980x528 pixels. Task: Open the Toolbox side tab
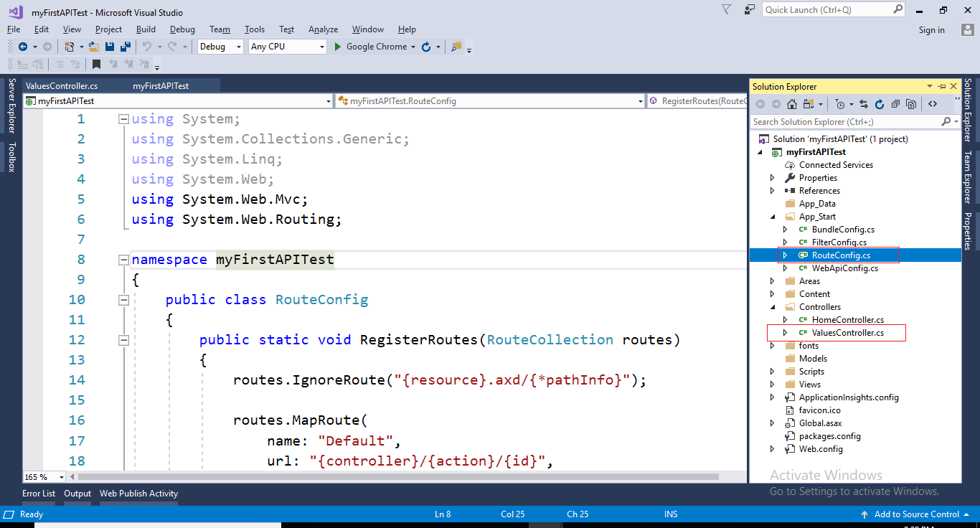(x=11, y=157)
